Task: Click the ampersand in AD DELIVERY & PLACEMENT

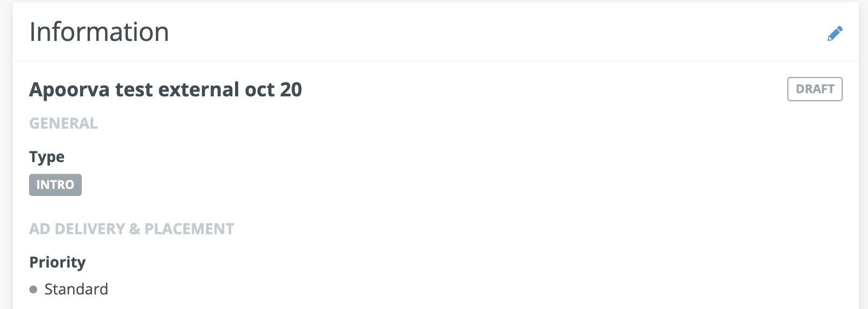Action: point(135,229)
